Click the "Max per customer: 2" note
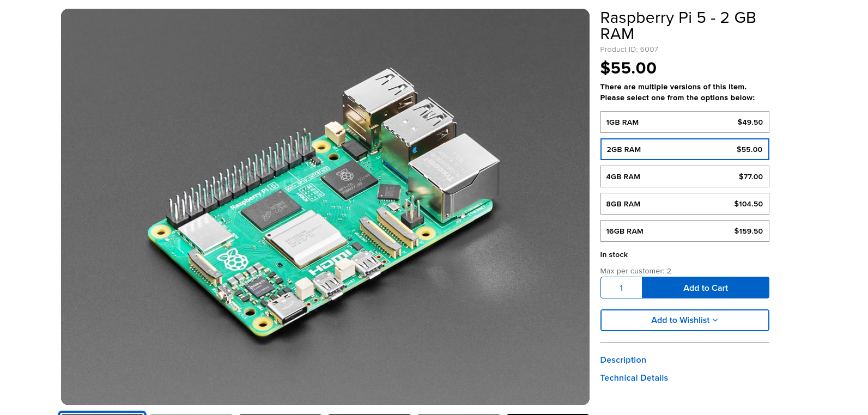868x415 pixels. pos(635,271)
